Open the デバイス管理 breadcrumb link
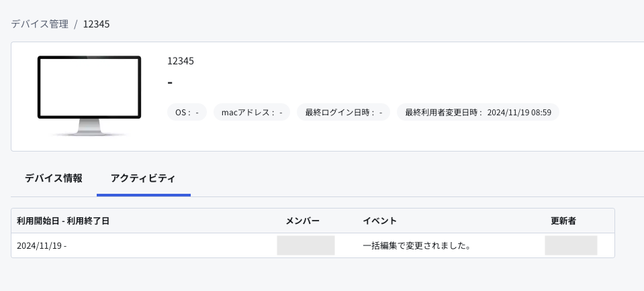The height and width of the screenshot is (291, 644). coord(40,23)
